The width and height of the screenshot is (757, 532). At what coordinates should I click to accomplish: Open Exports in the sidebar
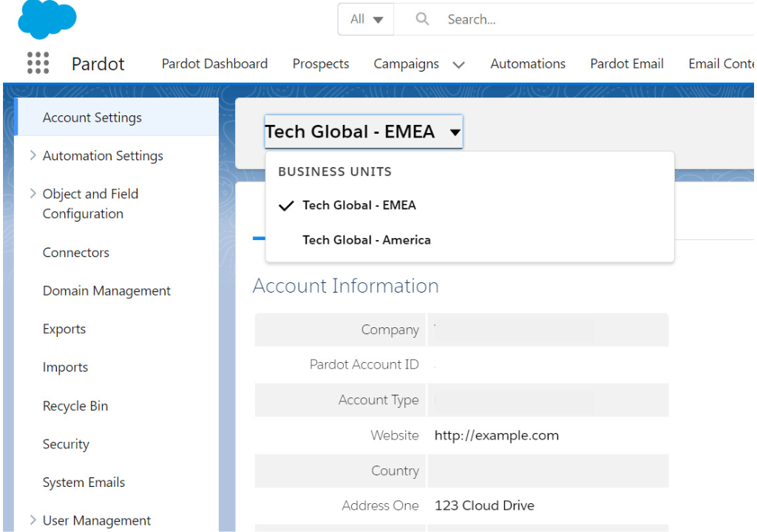64,330
